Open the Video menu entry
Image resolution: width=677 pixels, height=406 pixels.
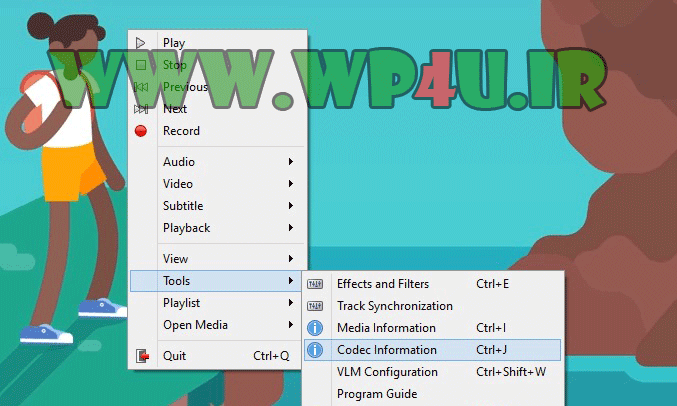(x=215, y=184)
